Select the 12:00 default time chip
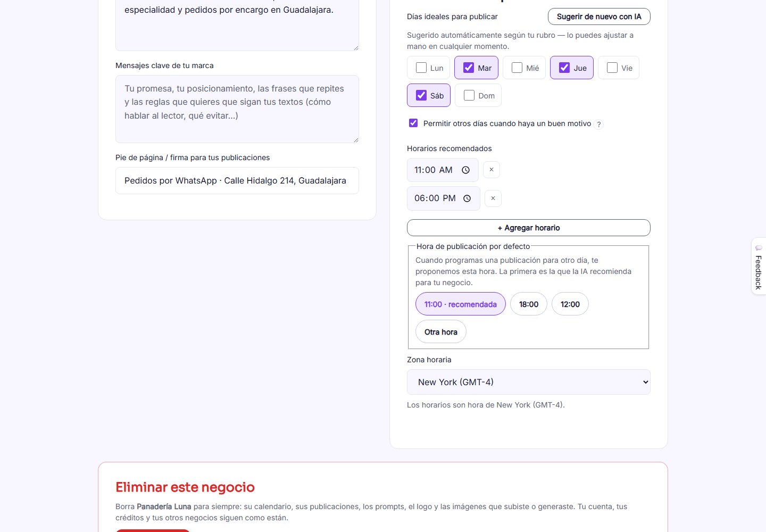766x532 pixels. pos(570,304)
